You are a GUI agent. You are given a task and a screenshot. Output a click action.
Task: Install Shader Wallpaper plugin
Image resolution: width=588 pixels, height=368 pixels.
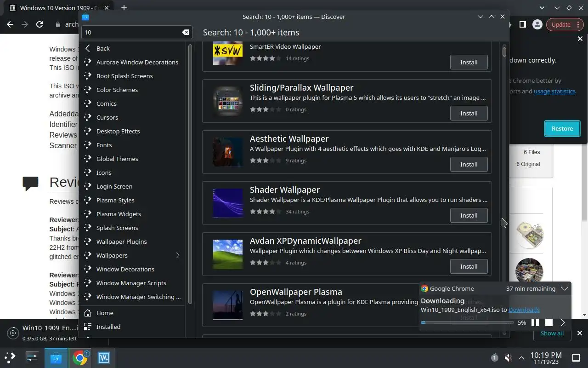[x=469, y=215]
